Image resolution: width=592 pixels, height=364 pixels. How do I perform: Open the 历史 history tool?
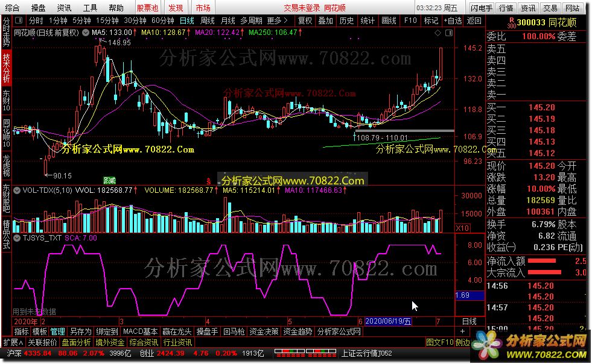click(x=346, y=20)
